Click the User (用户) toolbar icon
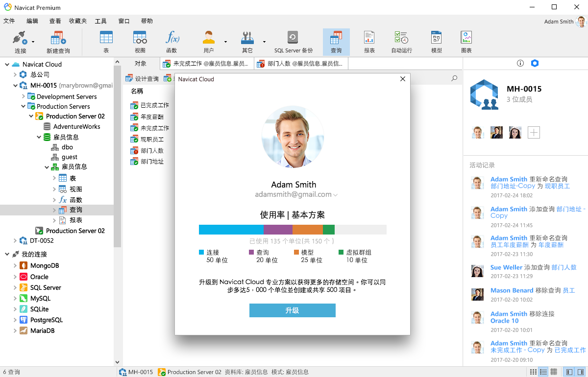 (209, 42)
